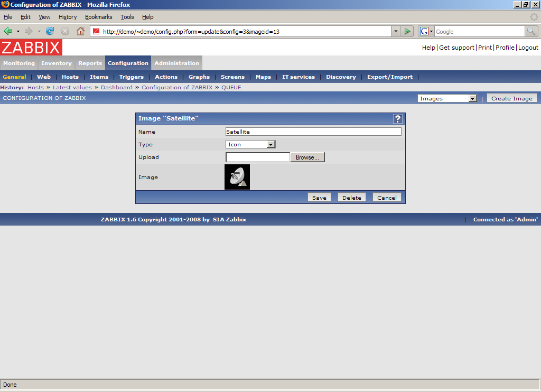This screenshot has height=392, width=541.
Task: Click the Name field containing Satellite
Action: 313,132
